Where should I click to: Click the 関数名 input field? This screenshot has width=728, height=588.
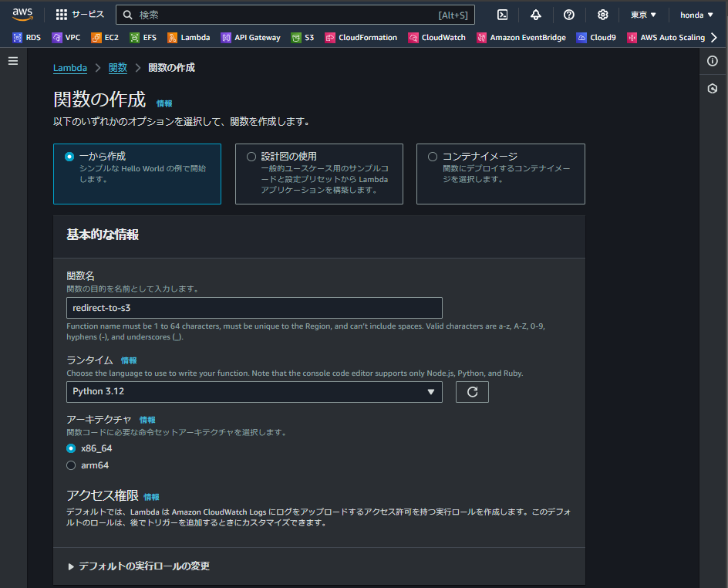(254, 308)
